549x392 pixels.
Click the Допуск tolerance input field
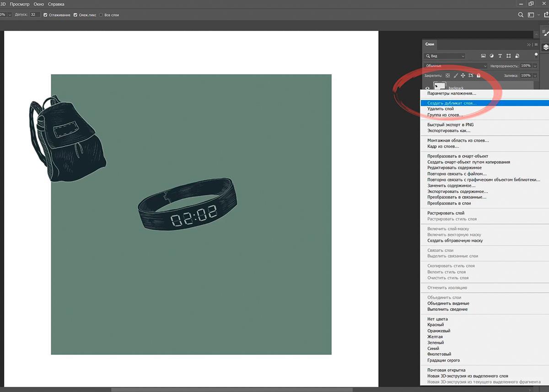35,15
